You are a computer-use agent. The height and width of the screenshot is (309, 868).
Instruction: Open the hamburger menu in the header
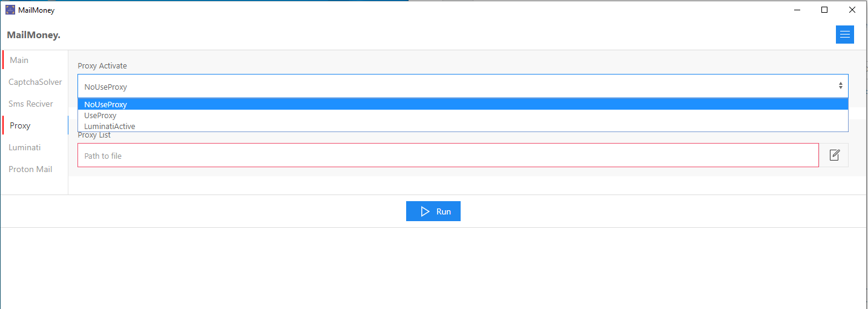coord(844,35)
